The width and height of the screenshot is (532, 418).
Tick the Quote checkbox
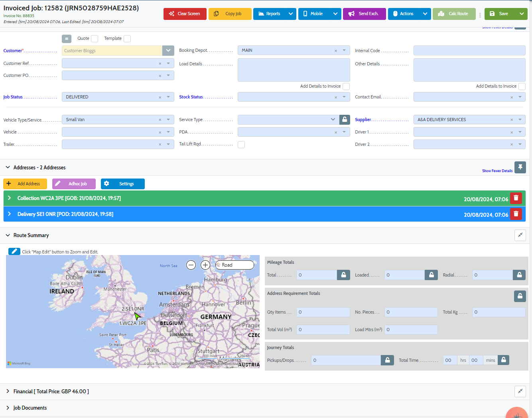click(x=95, y=39)
